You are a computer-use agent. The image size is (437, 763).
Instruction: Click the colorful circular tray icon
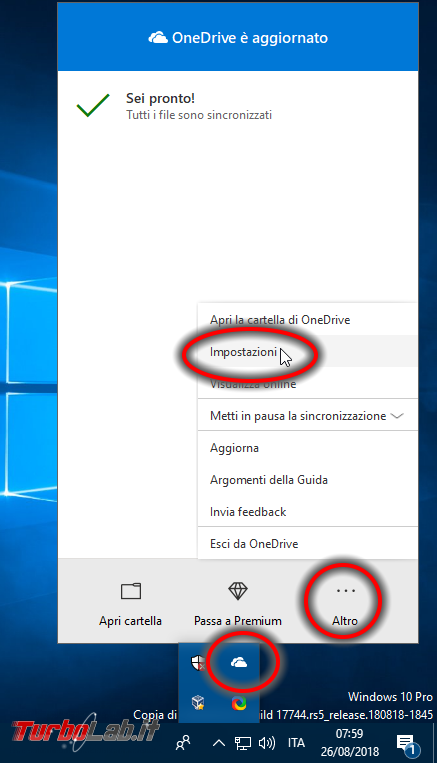pyautogui.click(x=239, y=703)
